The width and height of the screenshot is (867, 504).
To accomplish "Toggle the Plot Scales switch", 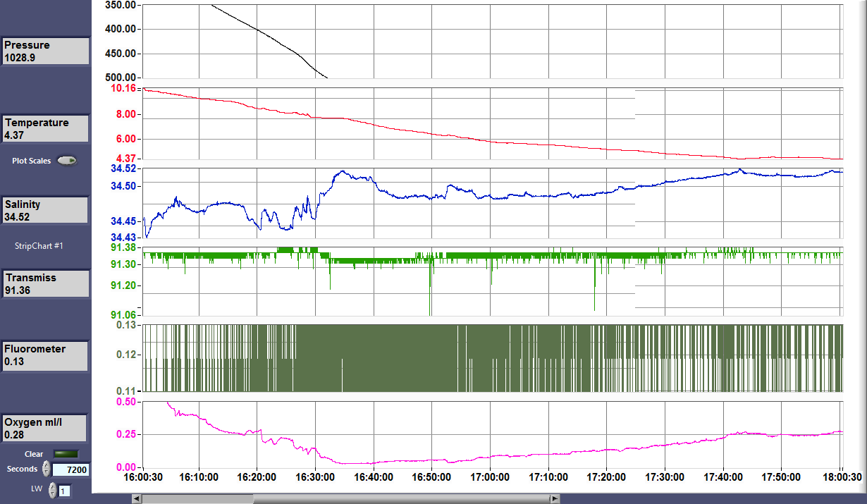I will pyautogui.click(x=68, y=161).
